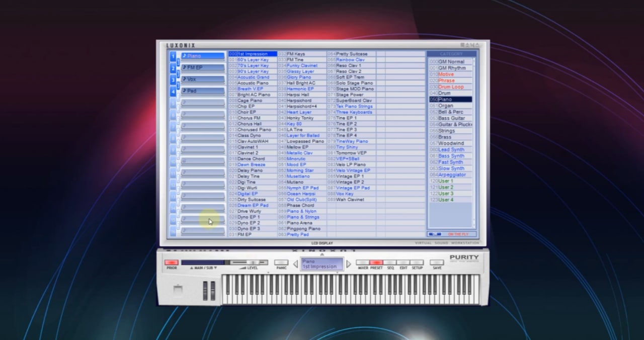The image size is (644, 340).
Task: Select Drum Loop category
Action: (x=450, y=87)
